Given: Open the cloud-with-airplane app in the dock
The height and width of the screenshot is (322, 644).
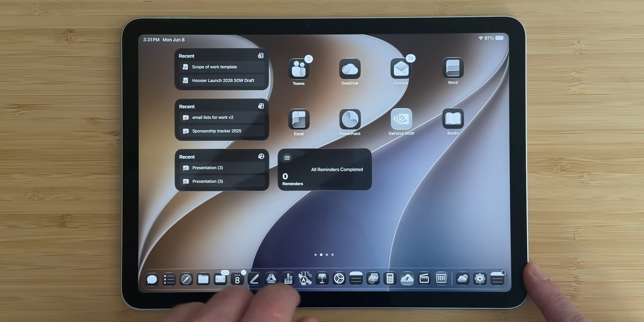Looking at the screenshot, I should coord(407,279).
